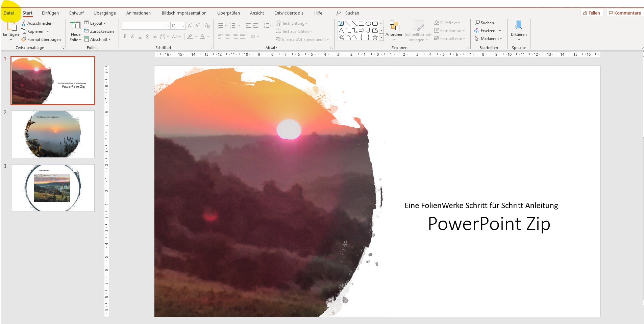The height and width of the screenshot is (324, 644).
Task: Expand the Textrichtung dropdown
Action: (292, 23)
